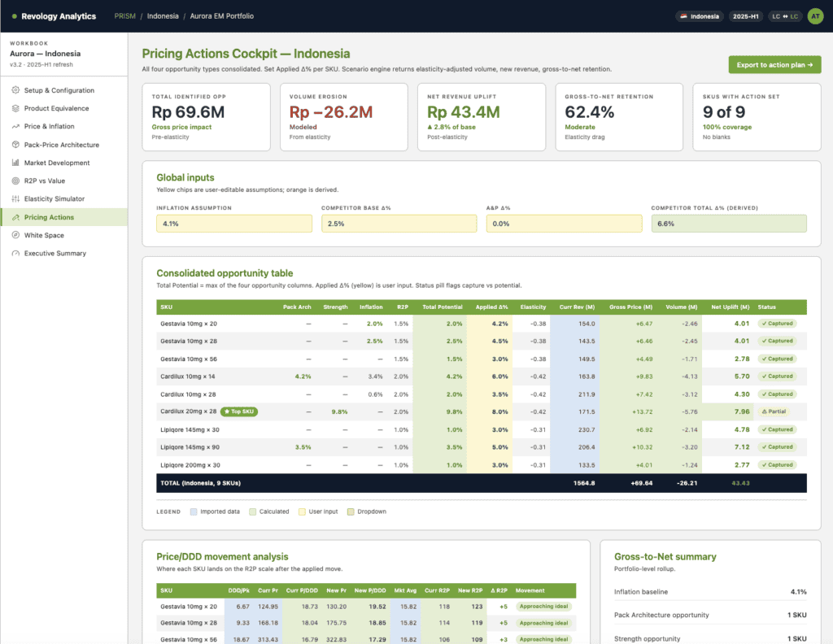Go to Product Equivalence section
The height and width of the screenshot is (644, 833).
coord(63,108)
